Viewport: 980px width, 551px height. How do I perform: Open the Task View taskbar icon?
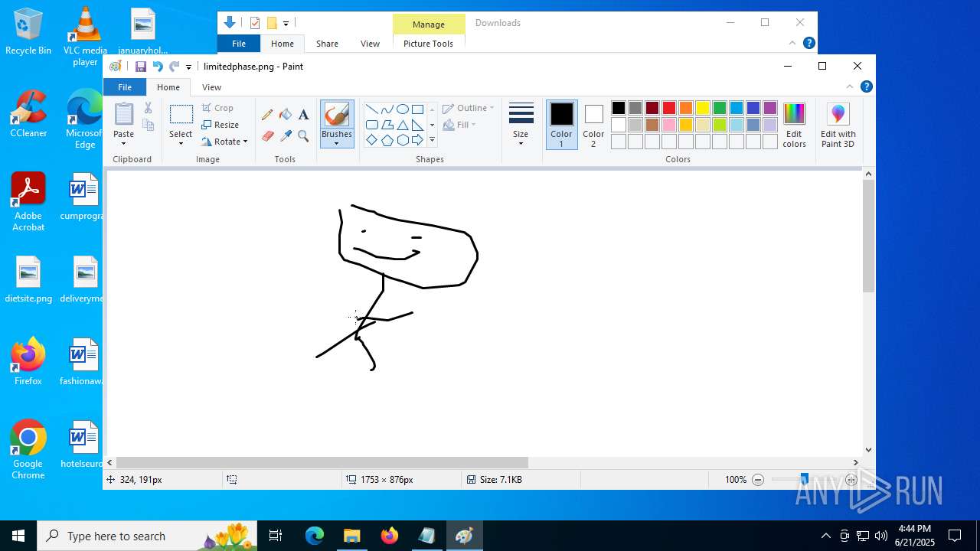point(276,536)
